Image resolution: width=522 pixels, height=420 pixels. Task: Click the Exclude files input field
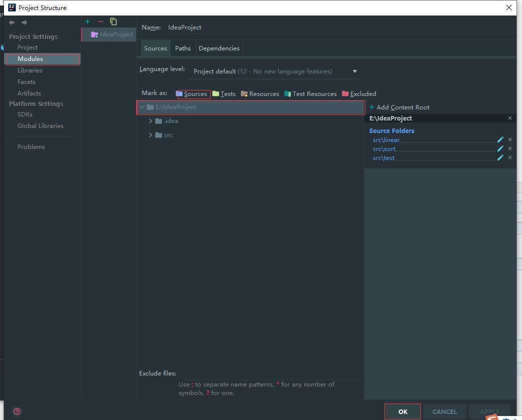pos(269,373)
